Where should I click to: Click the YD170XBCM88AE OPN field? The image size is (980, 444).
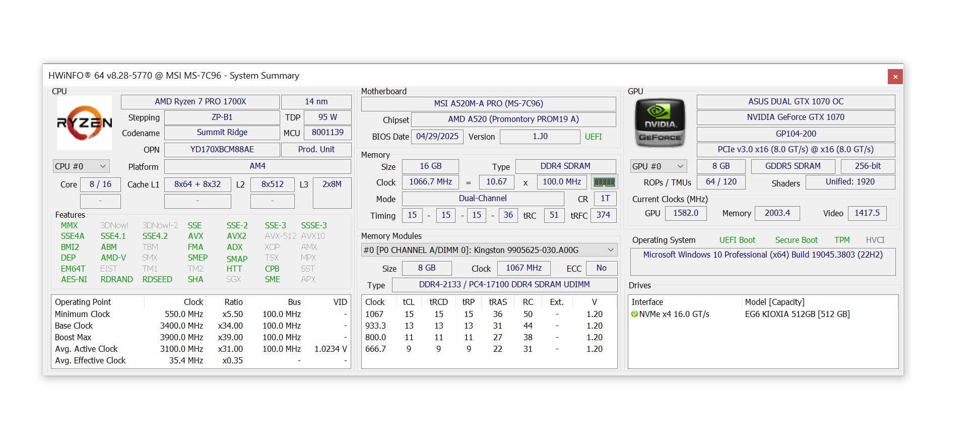click(x=222, y=150)
